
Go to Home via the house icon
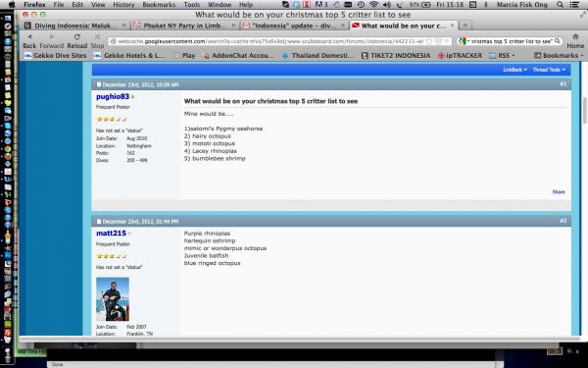click(575, 37)
